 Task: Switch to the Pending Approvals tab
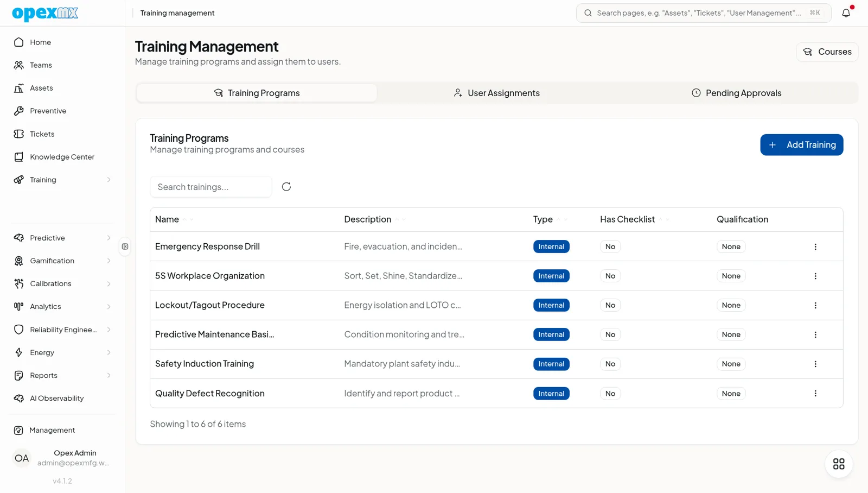click(x=737, y=93)
